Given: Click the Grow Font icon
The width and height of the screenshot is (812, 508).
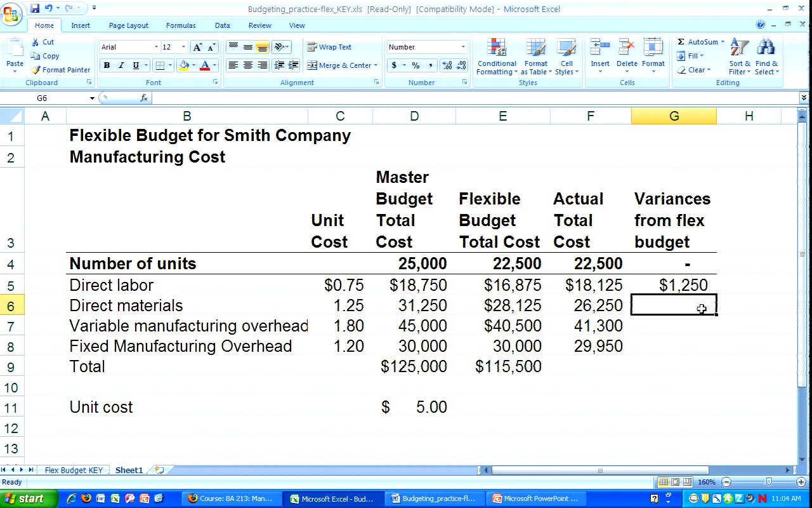Looking at the screenshot, I should click(x=198, y=47).
